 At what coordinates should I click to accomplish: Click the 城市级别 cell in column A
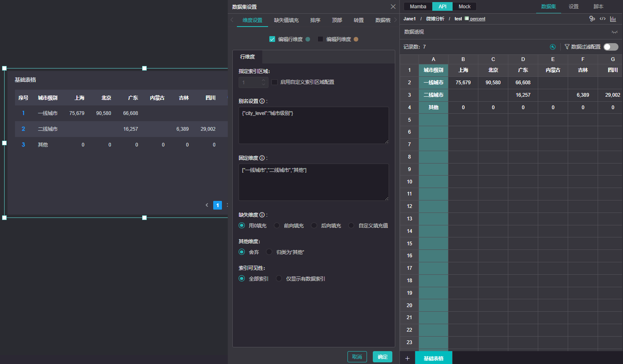[x=433, y=70]
